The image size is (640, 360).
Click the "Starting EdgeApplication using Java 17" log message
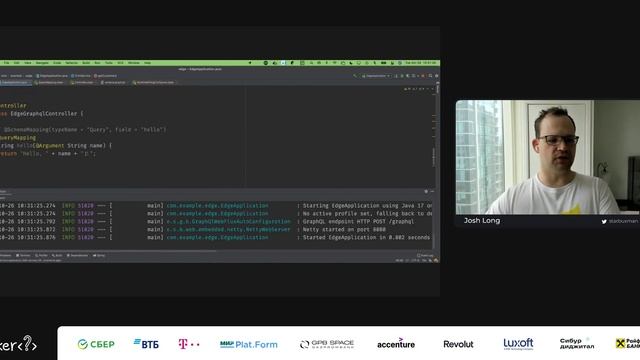367,206
